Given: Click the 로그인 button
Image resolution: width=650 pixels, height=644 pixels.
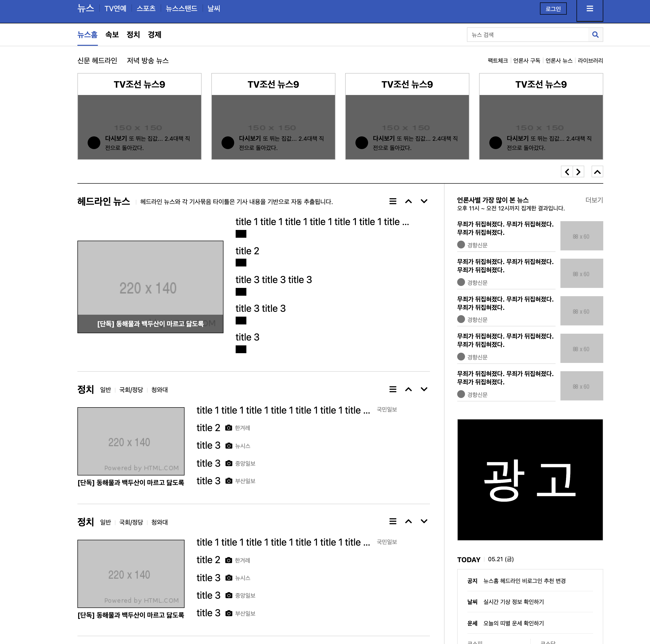Looking at the screenshot, I should pyautogui.click(x=553, y=9).
